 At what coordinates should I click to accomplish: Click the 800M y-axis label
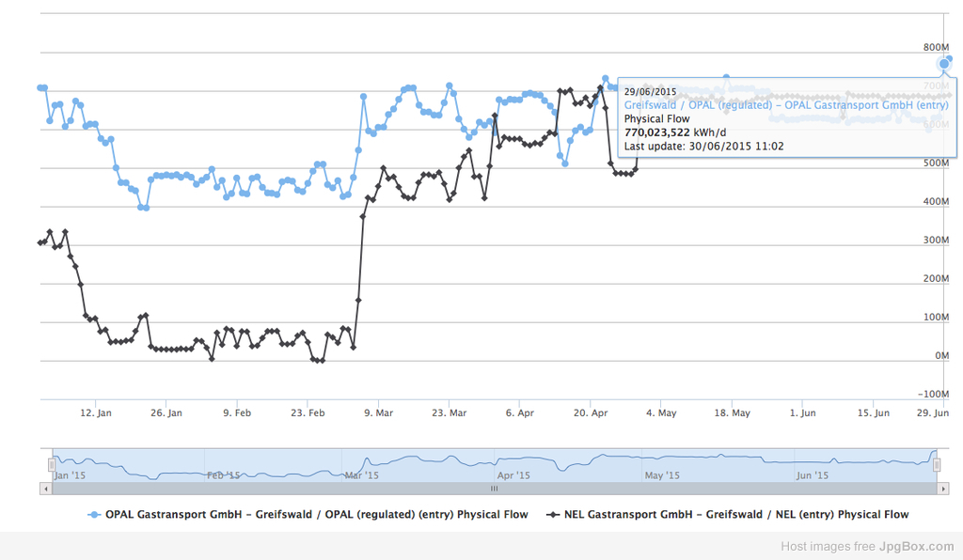pyautogui.click(x=936, y=47)
